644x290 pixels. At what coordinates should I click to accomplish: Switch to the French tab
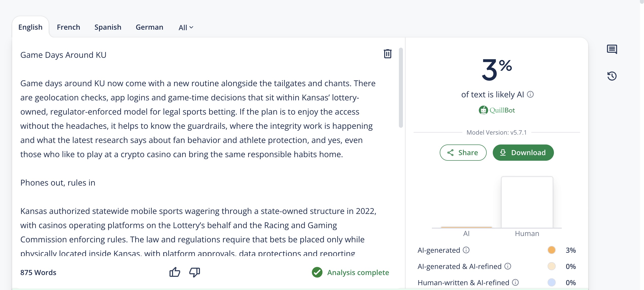[69, 27]
